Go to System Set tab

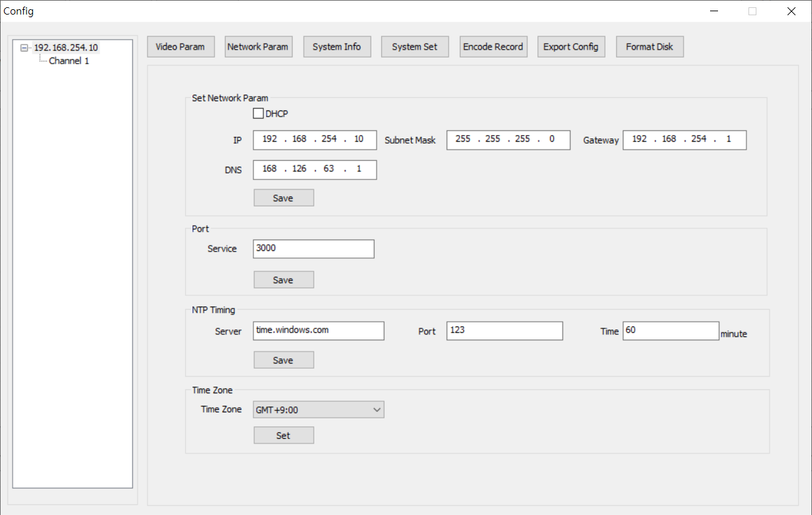point(415,47)
